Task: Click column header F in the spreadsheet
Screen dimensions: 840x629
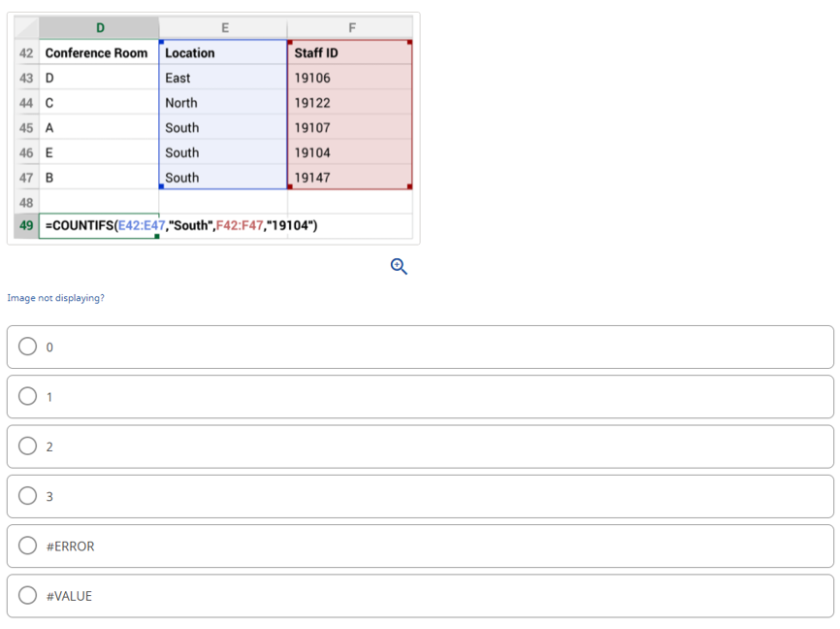Action: (x=348, y=27)
